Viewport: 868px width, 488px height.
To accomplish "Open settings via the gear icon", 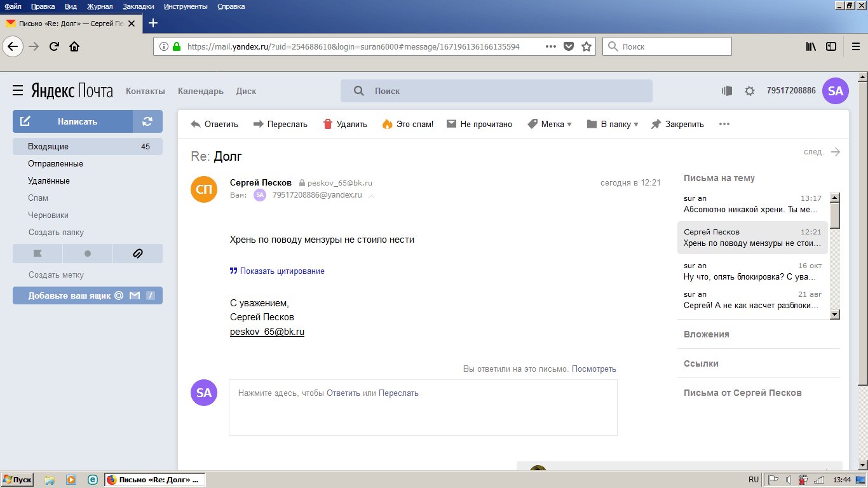I will click(x=750, y=91).
